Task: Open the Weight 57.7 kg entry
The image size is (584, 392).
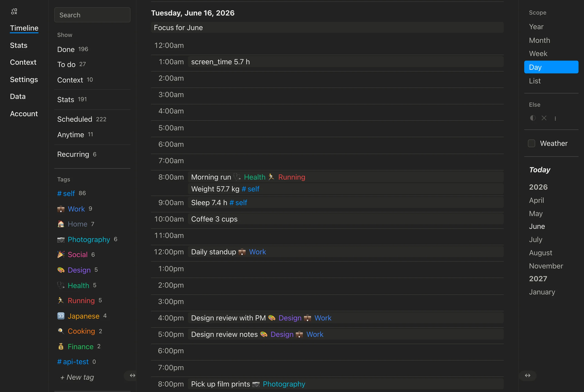Action: pos(346,189)
